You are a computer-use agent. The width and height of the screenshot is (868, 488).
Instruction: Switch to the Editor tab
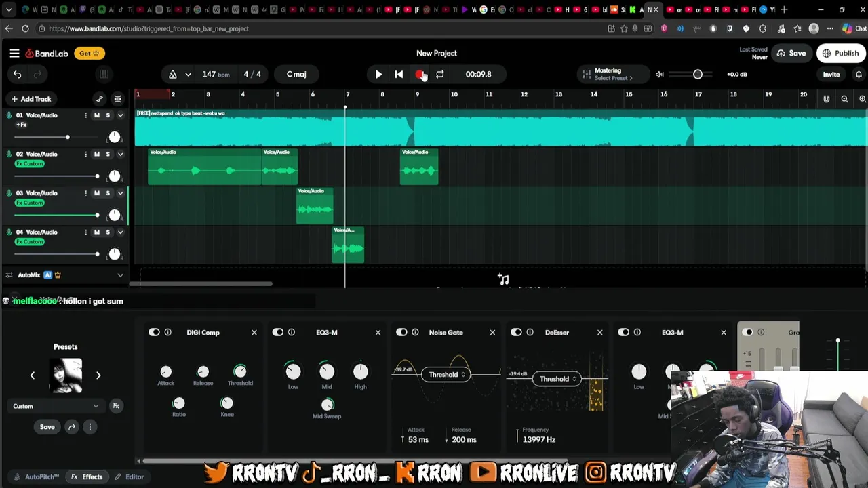(129, 477)
